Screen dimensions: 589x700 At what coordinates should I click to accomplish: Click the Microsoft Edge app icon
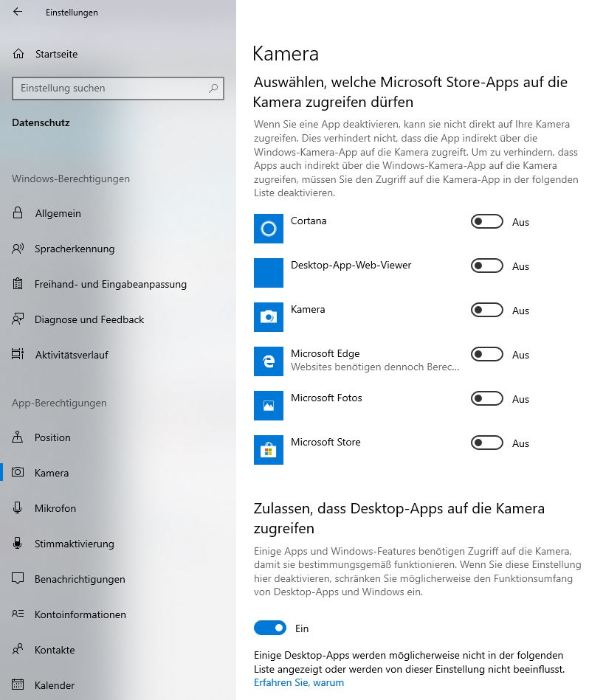(269, 361)
